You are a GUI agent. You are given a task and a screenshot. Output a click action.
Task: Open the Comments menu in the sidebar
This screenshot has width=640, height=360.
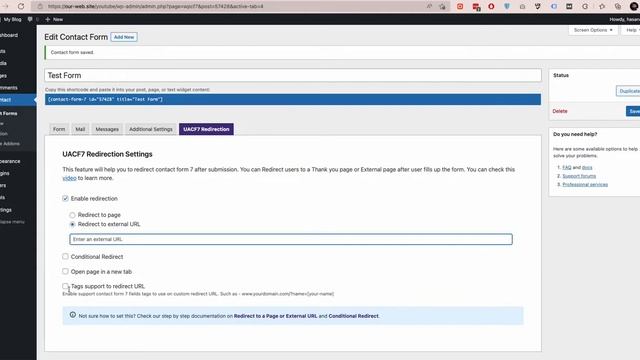[9, 88]
